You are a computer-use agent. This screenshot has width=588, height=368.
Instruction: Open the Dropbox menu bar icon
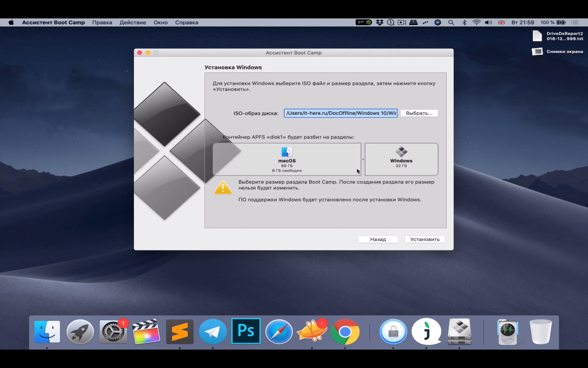pos(380,22)
